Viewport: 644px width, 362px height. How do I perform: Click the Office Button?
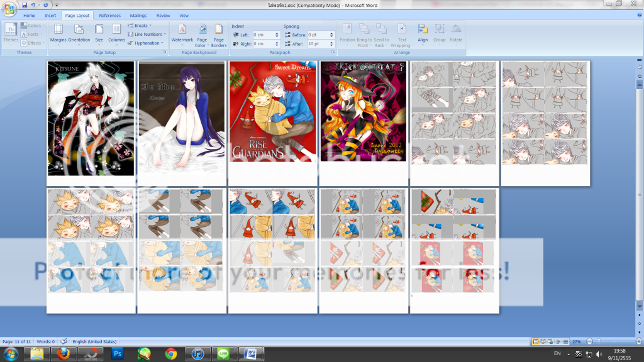point(9,9)
